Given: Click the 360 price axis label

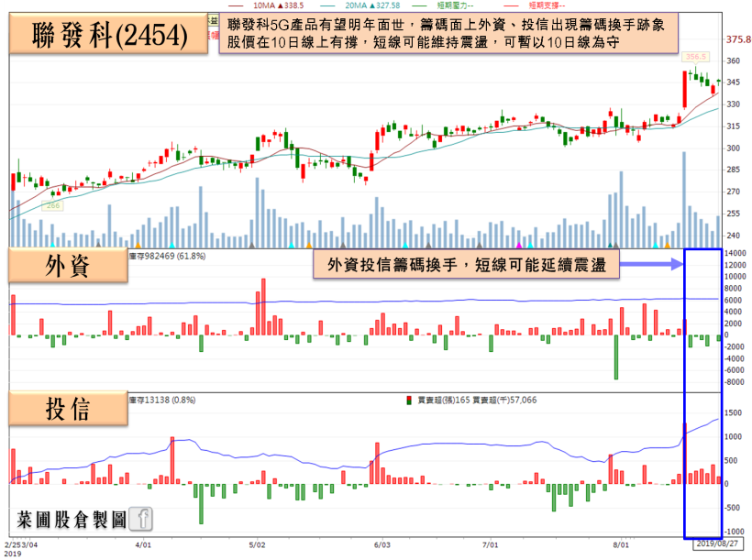Looking at the screenshot, I should tap(734, 60).
